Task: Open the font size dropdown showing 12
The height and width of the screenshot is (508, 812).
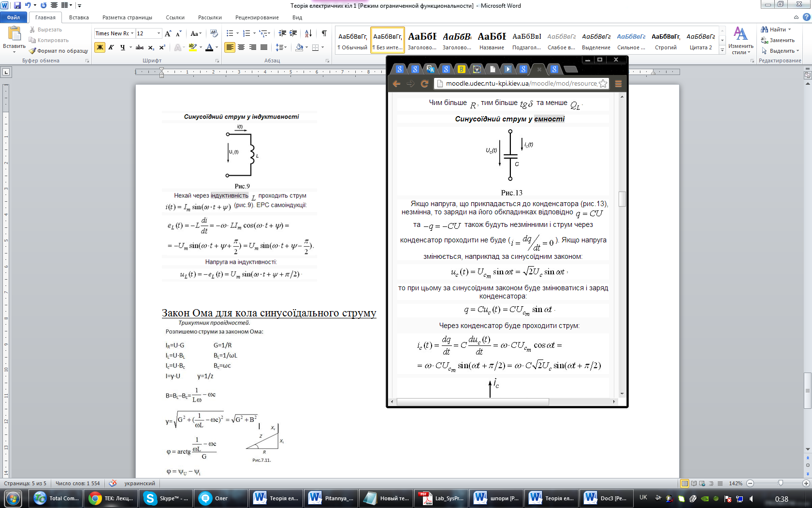Action: [x=159, y=33]
